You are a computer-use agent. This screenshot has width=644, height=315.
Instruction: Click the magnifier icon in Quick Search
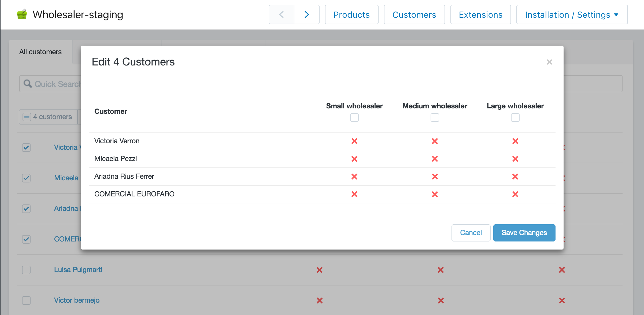tap(28, 84)
